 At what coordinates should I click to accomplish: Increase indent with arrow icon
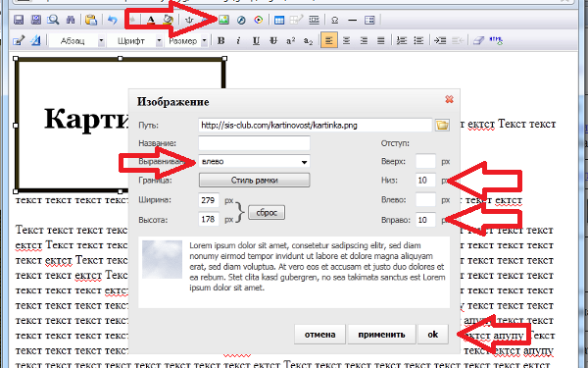coord(440,40)
